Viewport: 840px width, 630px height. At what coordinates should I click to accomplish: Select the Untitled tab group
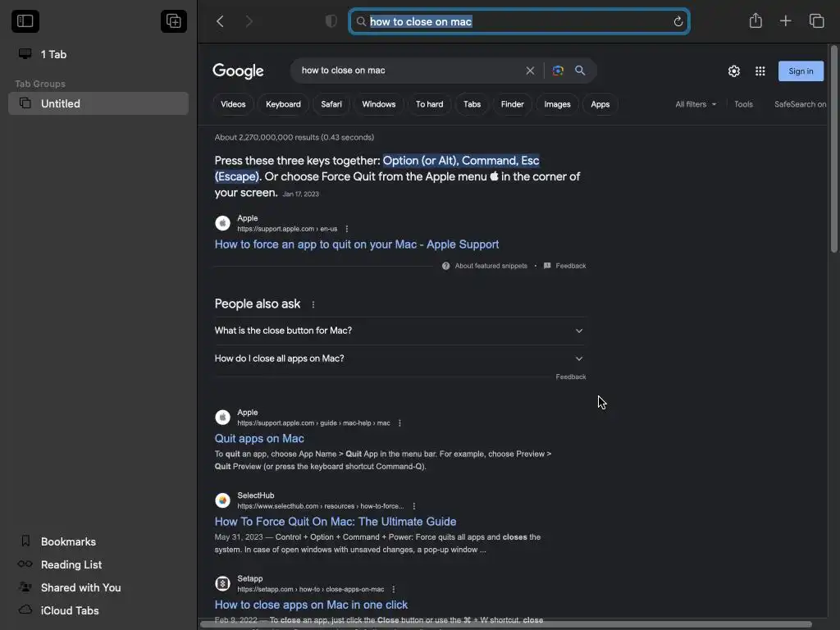98,103
